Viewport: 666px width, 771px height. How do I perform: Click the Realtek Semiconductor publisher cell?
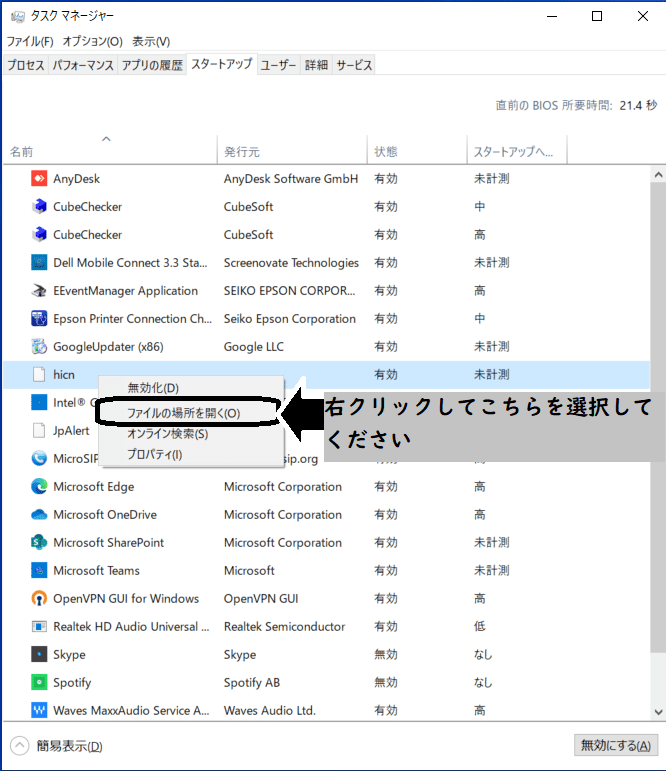coord(284,626)
